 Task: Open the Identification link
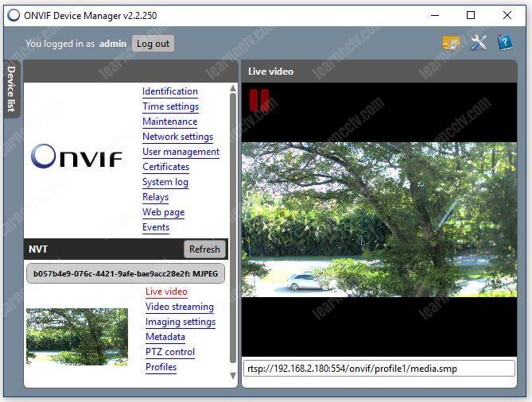tap(170, 91)
